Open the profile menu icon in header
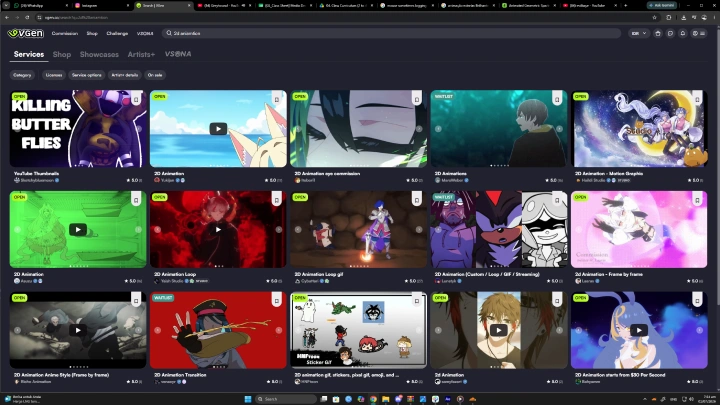720x405 pixels. 698,34
